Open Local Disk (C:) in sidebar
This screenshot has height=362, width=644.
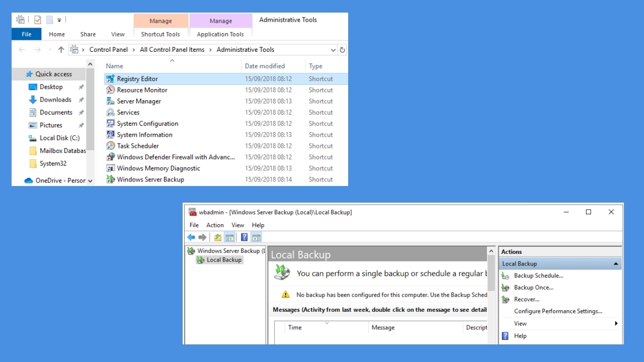[59, 138]
